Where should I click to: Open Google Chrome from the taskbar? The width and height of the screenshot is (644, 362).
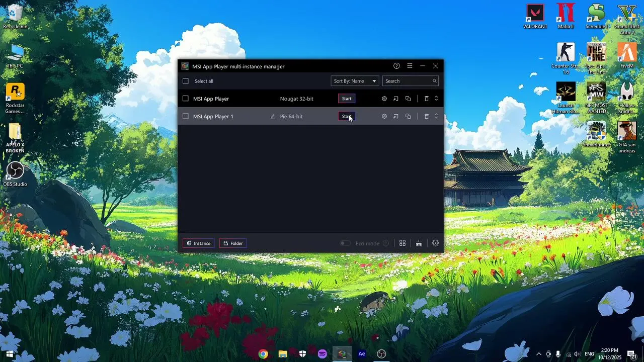263,354
